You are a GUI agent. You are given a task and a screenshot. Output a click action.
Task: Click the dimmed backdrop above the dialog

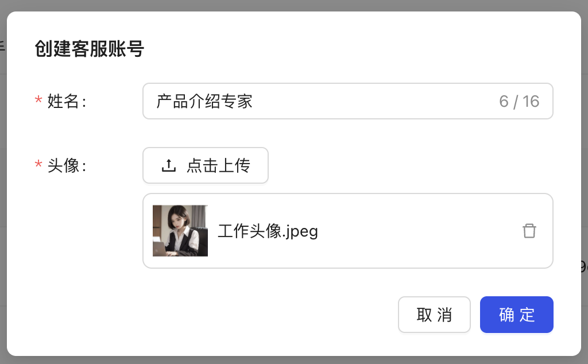click(x=294, y=5)
